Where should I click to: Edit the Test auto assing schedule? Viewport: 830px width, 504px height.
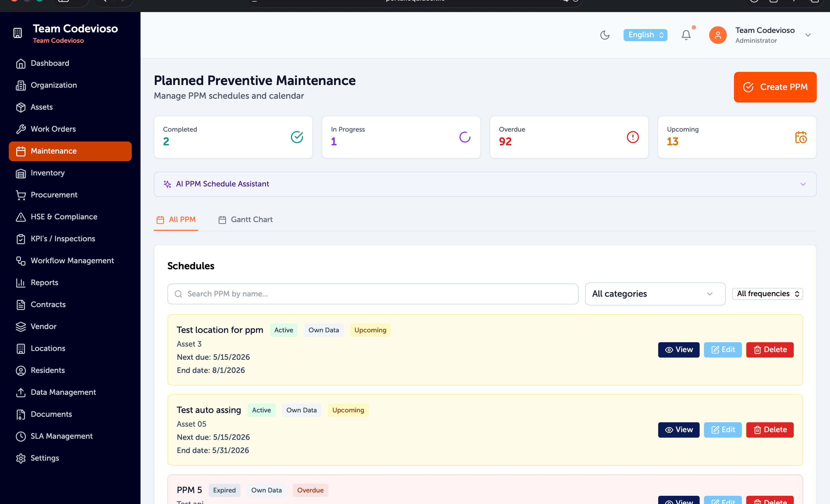pos(722,430)
